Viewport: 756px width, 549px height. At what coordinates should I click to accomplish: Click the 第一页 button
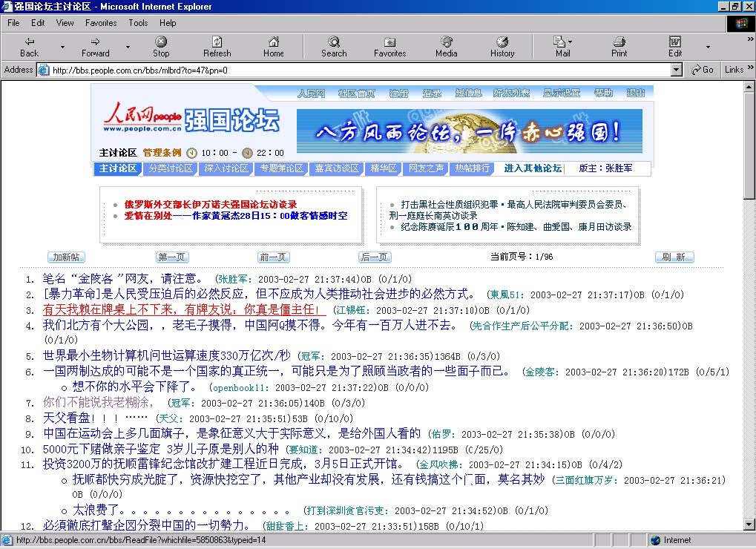(x=172, y=257)
